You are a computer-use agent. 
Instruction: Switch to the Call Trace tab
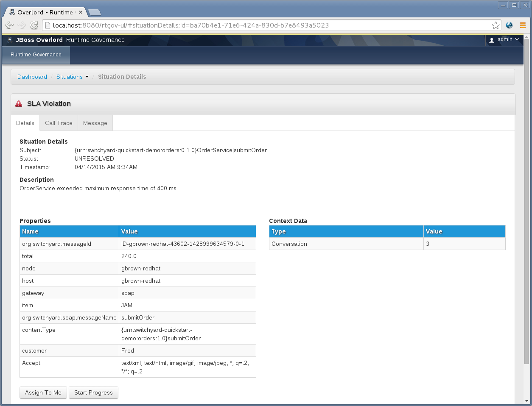pos(59,123)
